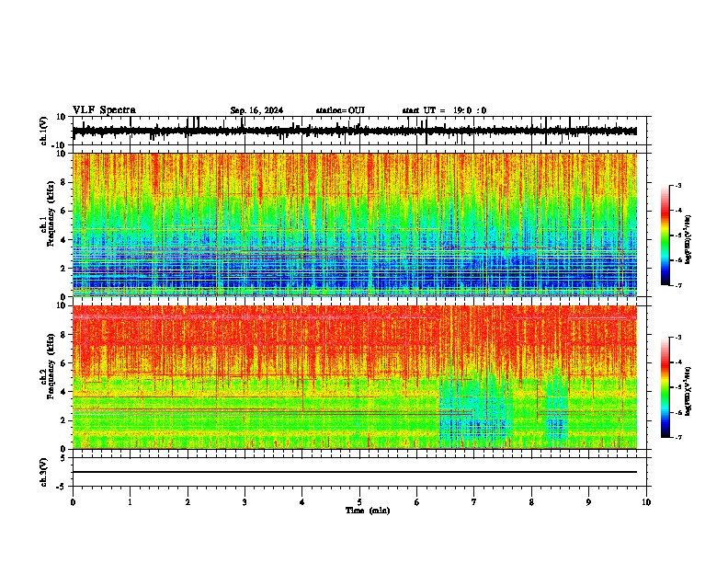728x563 pixels.
Task: Click the "8" minute tick on time axis
Action: 531,502
